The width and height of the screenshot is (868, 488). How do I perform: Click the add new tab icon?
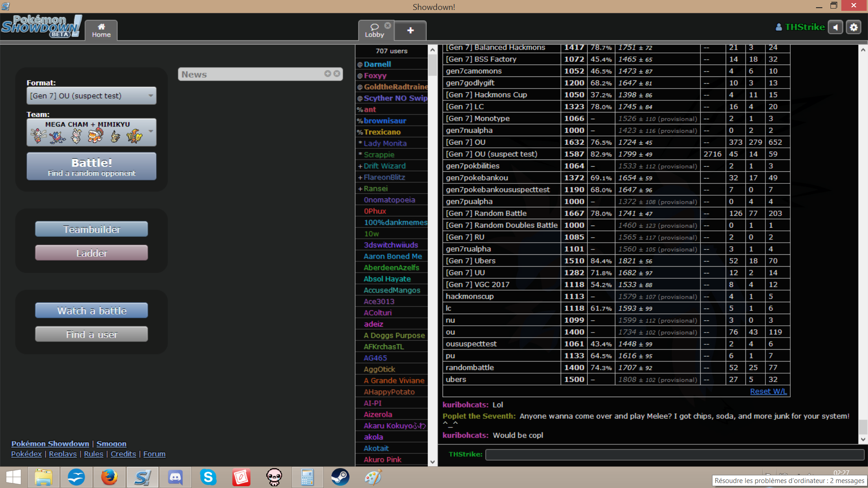coord(410,30)
